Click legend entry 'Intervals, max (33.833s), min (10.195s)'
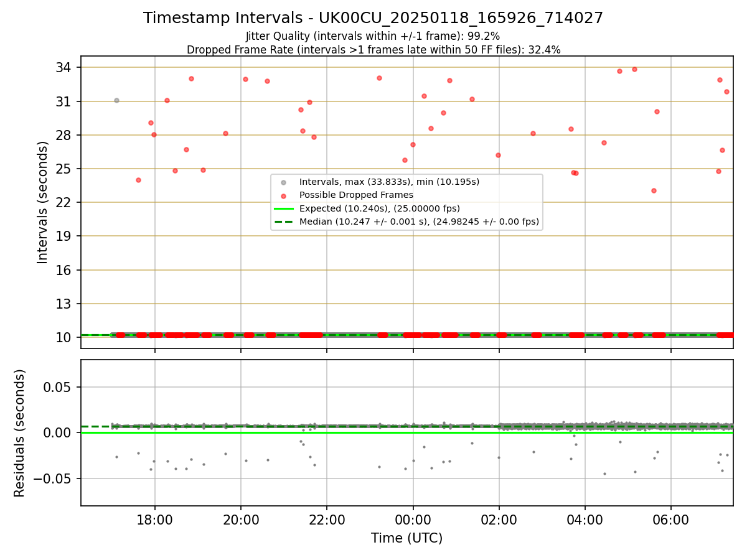The height and width of the screenshot is (560, 747). coord(389,182)
